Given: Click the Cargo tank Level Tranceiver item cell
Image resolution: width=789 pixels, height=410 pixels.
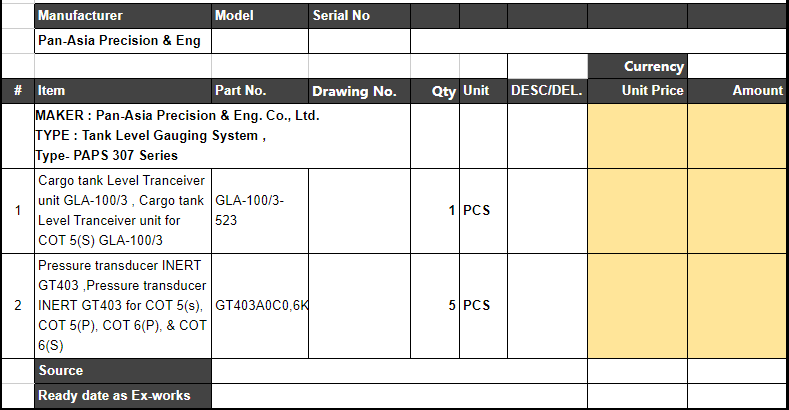Looking at the screenshot, I should [123, 211].
